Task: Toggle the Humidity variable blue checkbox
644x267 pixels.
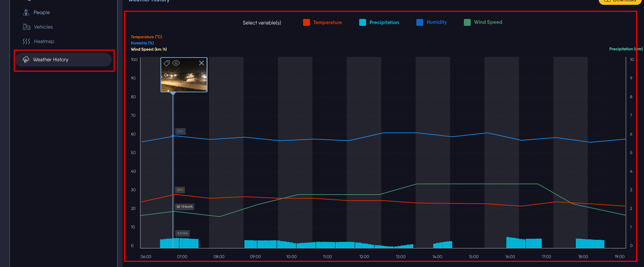Action: [420, 22]
